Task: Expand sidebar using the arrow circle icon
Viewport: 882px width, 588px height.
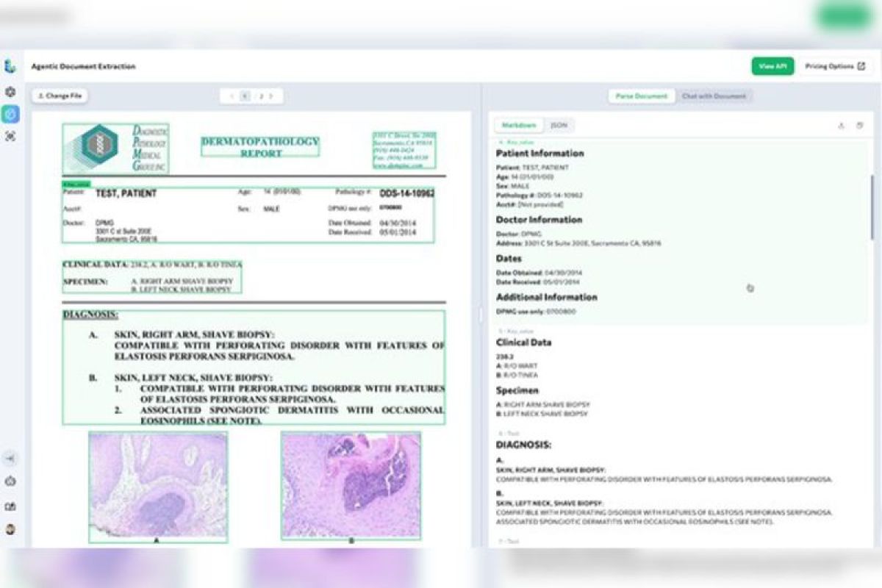Action: (10, 459)
